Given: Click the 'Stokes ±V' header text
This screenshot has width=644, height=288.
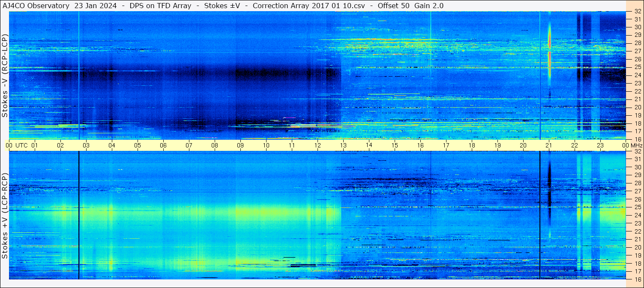Looking at the screenshot, I should (x=222, y=6).
